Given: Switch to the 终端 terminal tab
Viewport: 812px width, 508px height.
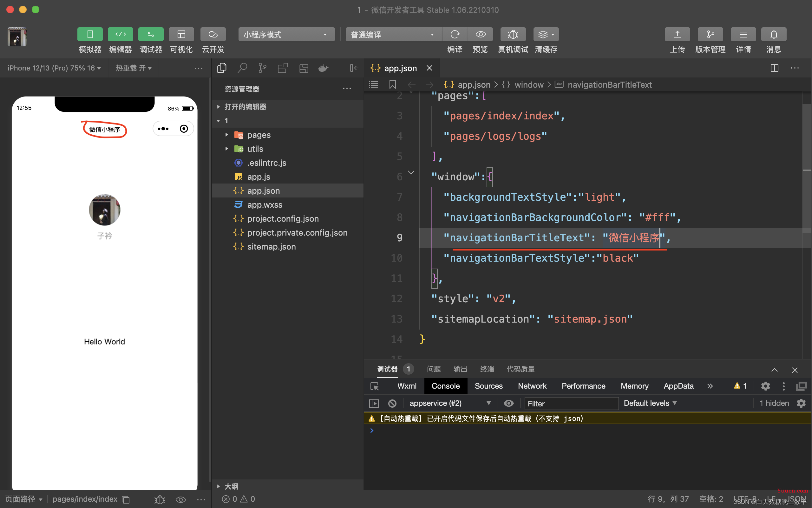Looking at the screenshot, I should coord(487,369).
